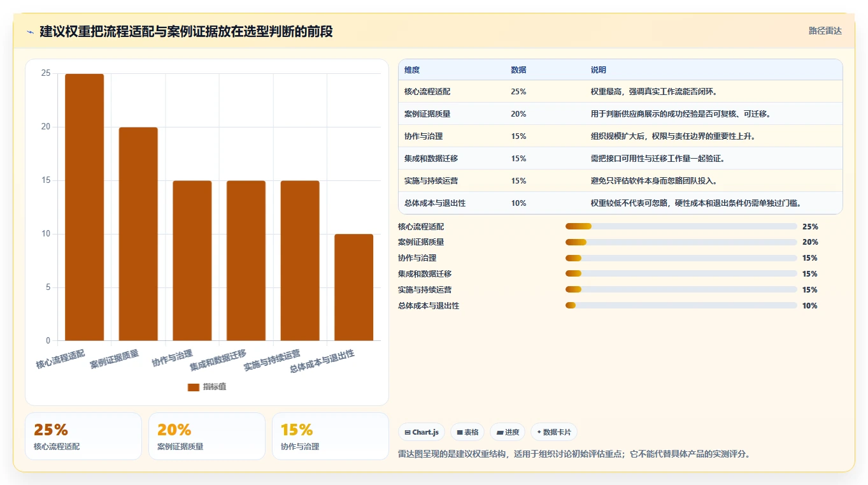Viewport: 868px width, 485px height.
Task: Click the 协作与治理 progress bar
Action: (681, 258)
